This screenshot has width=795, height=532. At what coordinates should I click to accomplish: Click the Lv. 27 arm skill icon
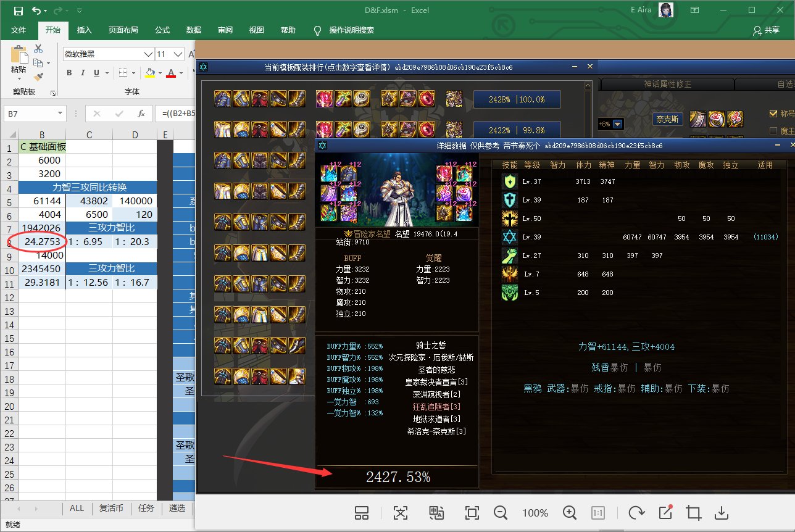click(x=510, y=256)
